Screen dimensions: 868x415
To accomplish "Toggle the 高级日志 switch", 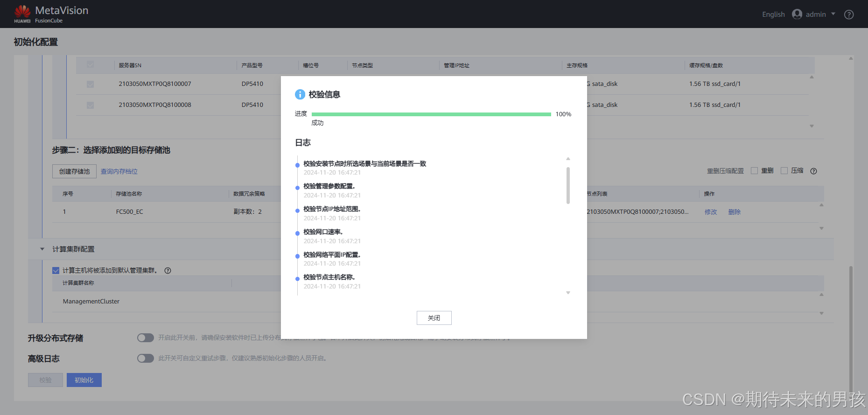I will pos(146,358).
